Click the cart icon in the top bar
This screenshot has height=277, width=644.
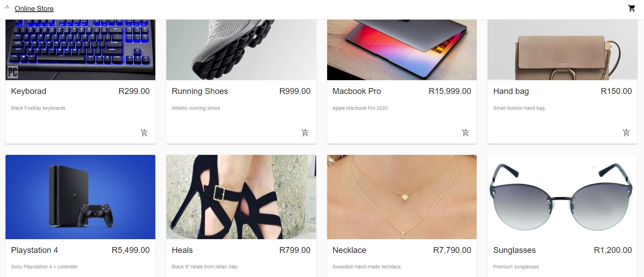pyautogui.click(x=632, y=8)
